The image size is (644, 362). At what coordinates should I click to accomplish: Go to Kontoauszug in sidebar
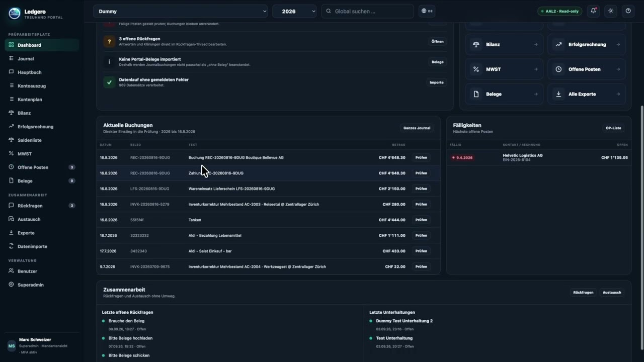pos(42,86)
